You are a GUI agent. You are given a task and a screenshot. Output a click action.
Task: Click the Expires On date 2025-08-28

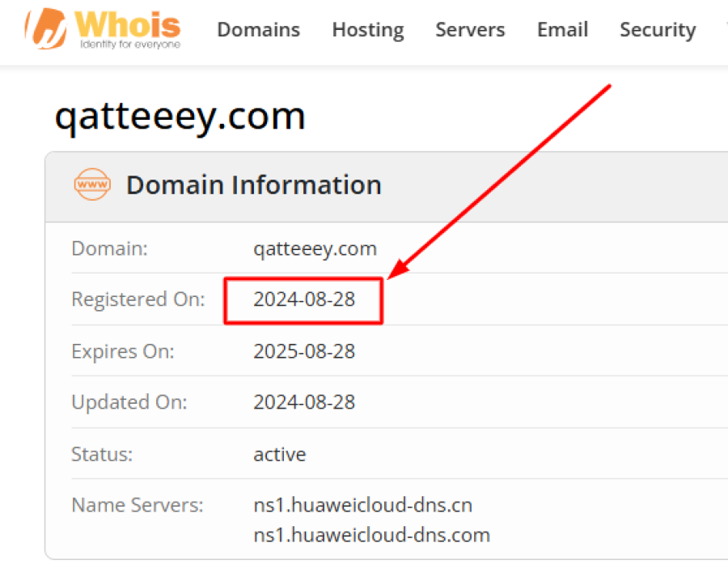[303, 351]
